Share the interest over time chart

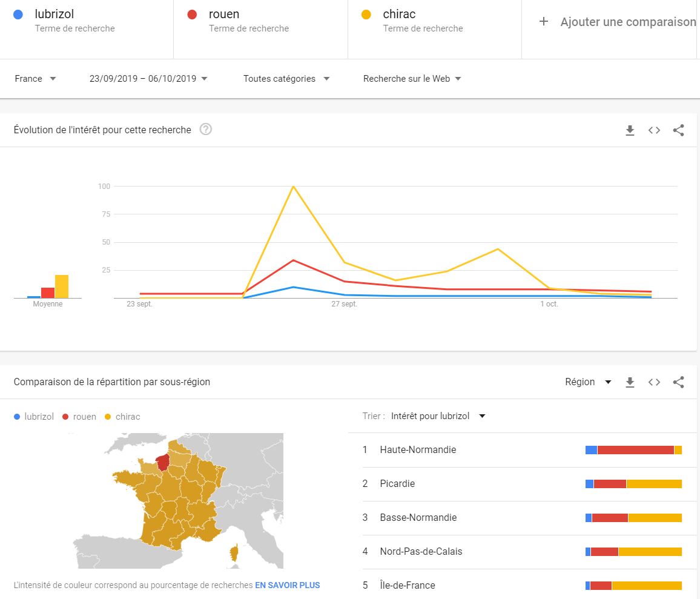[x=678, y=130]
